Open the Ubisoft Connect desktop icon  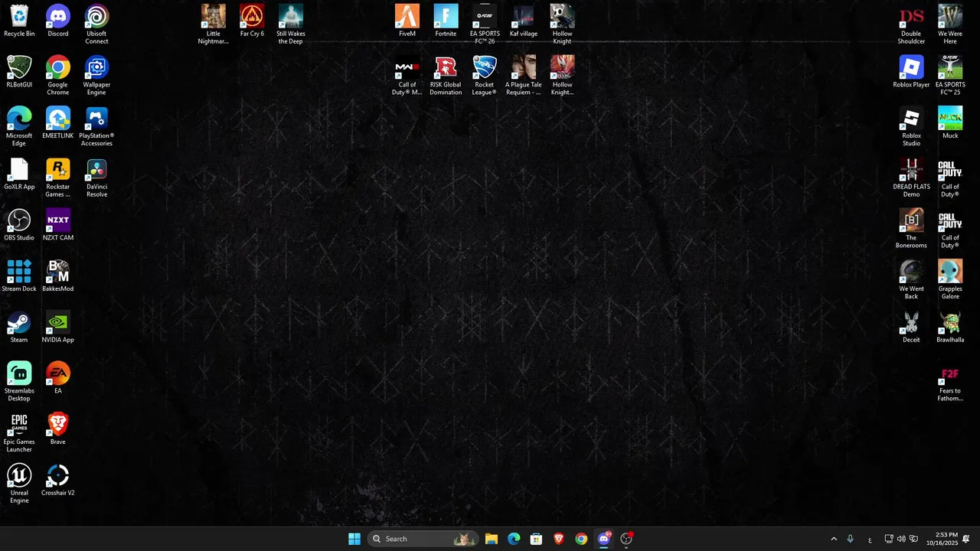[x=96, y=24]
